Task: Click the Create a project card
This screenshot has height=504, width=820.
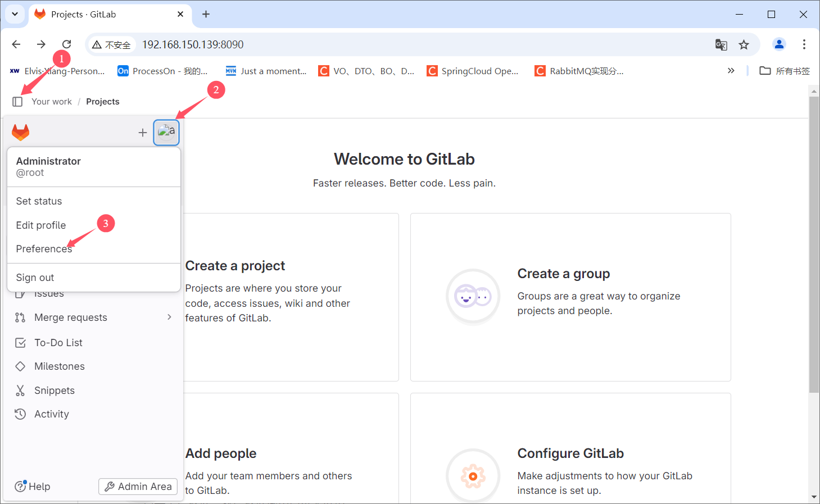Action: click(291, 297)
